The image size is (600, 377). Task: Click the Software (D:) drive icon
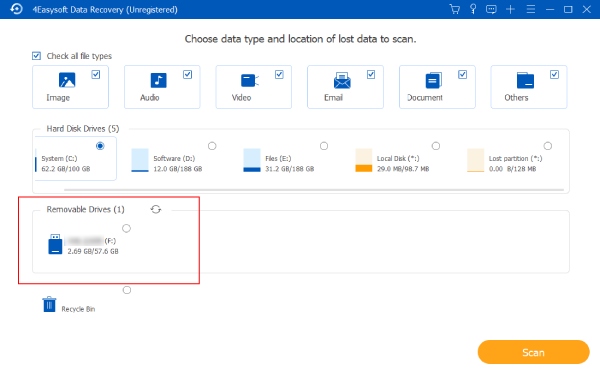tap(140, 160)
